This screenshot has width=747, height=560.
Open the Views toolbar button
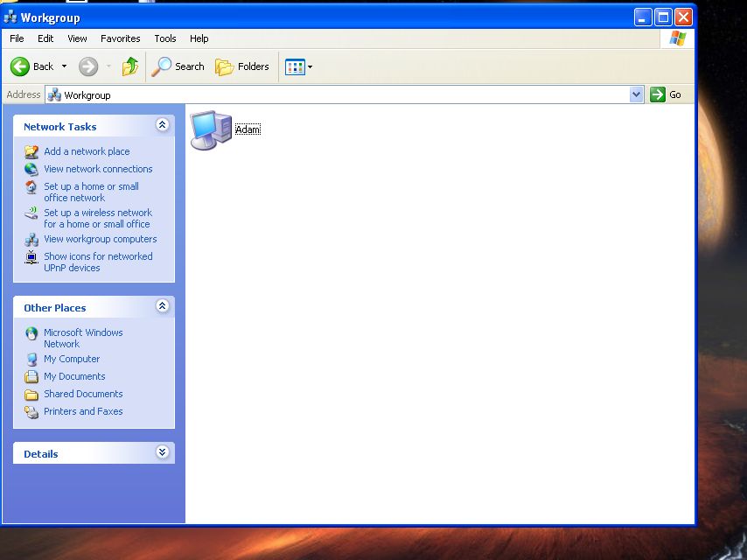click(x=295, y=67)
